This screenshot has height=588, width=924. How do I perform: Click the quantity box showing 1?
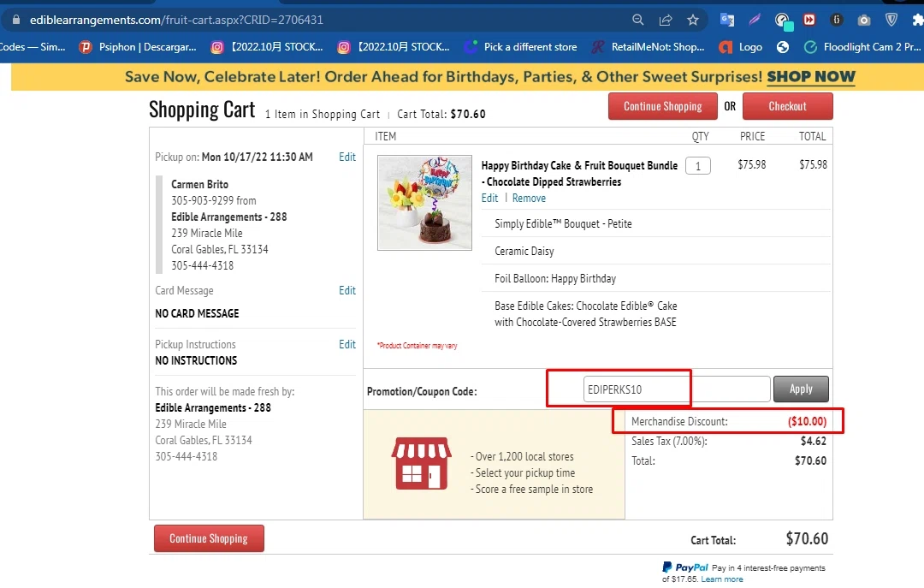click(698, 166)
